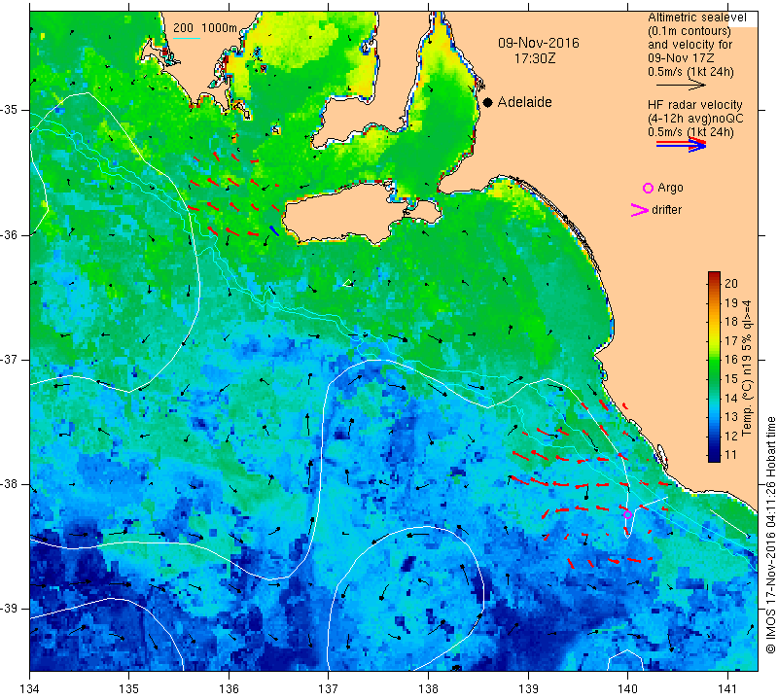Click the latitude label -35

pyautogui.click(x=9, y=110)
